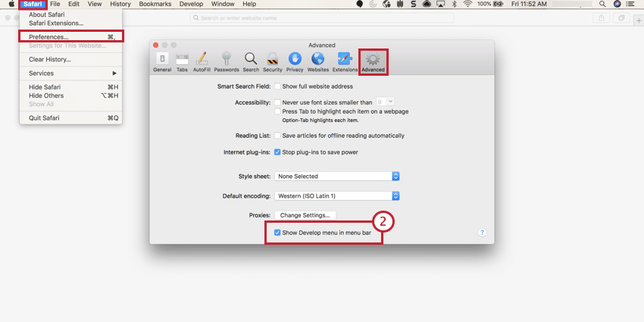This screenshot has height=322, width=644.
Task: Choose Hide Safari menu item
Action: [70, 87]
